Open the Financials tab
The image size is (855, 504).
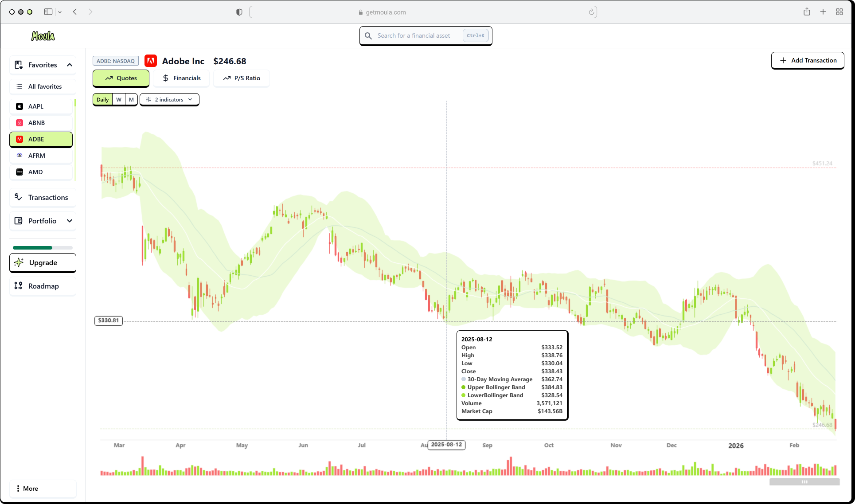[x=181, y=78]
